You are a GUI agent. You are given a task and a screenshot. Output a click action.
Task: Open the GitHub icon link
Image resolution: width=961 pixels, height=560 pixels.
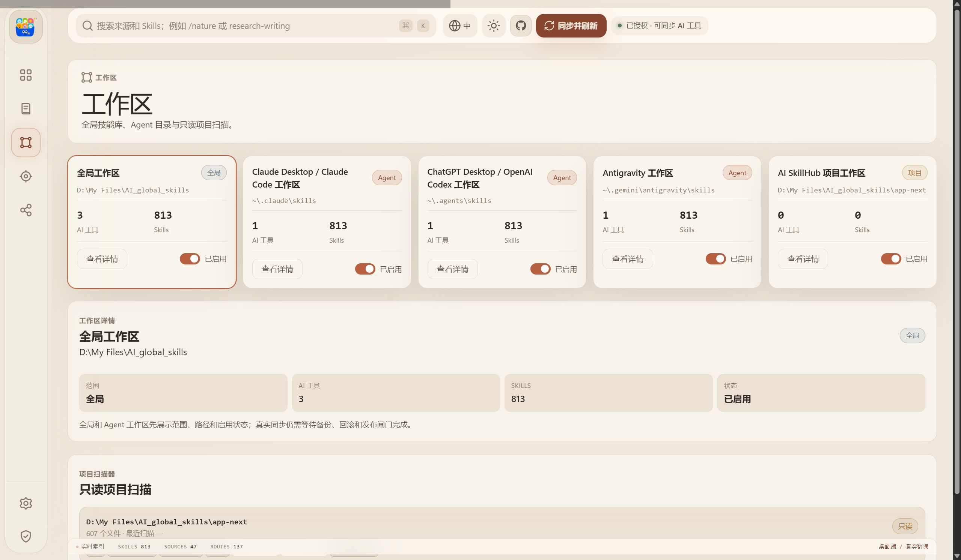[x=521, y=26]
